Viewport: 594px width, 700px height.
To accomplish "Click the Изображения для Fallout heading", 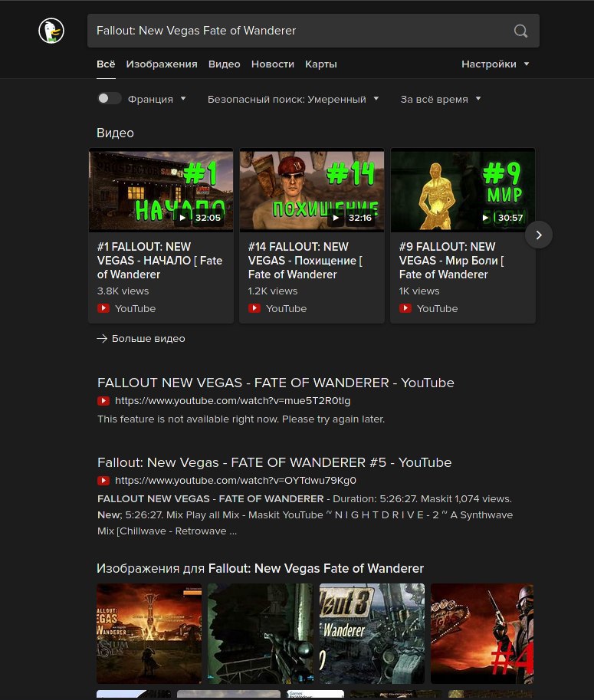I will [x=260, y=568].
